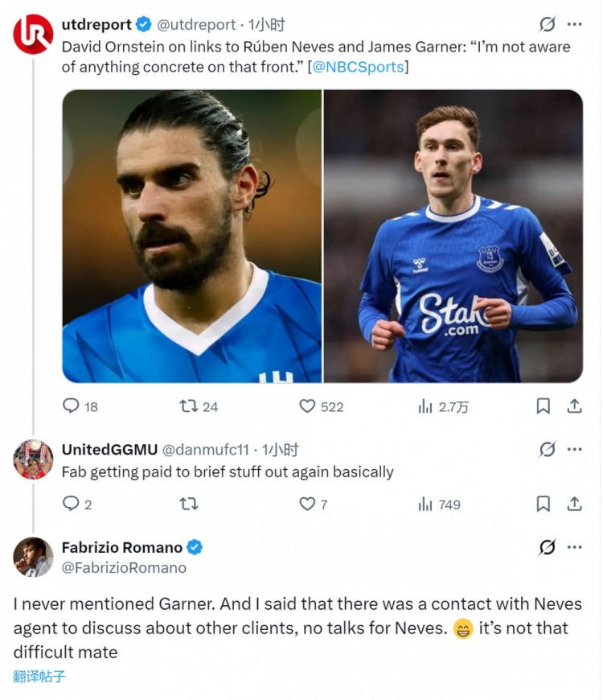603x700 pixels.
Task: Click the @NBCSports mention link
Action: 358,68
